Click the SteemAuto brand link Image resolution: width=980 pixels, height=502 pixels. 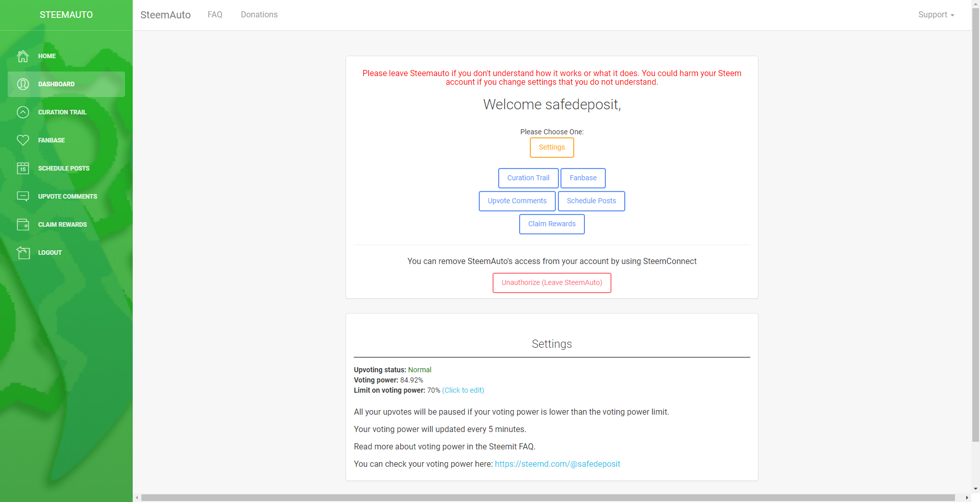tap(165, 15)
